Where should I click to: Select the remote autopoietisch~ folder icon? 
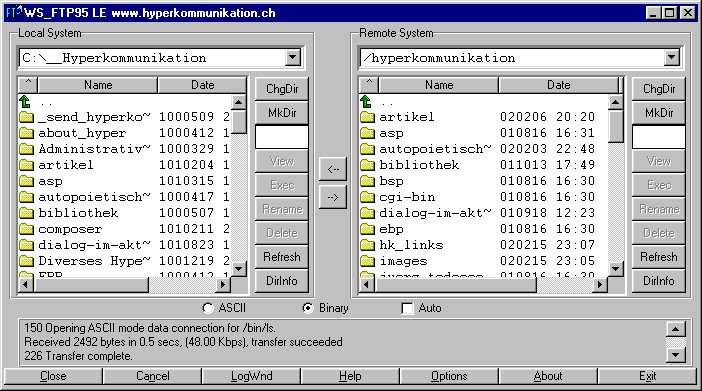(368, 149)
